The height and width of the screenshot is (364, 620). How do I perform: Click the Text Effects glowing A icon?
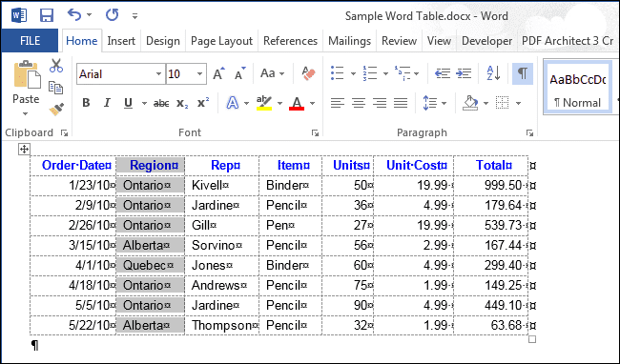[233, 104]
